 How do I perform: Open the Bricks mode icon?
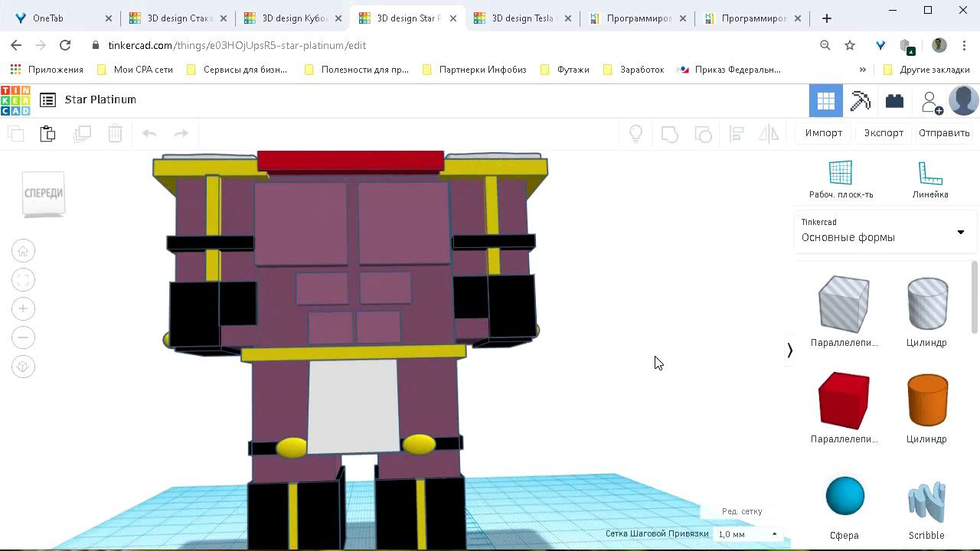tap(894, 101)
